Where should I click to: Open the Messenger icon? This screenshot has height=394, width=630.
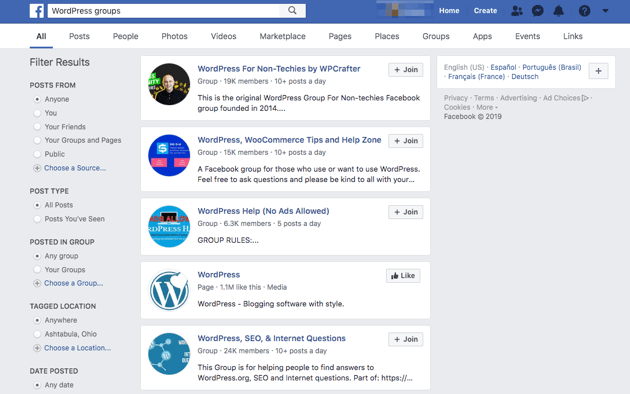[538, 11]
